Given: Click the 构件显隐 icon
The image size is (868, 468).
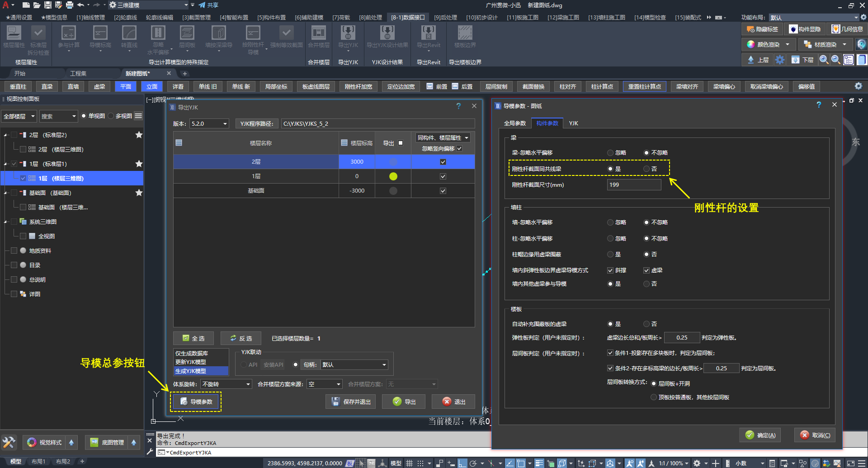Looking at the screenshot, I should pyautogui.click(x=805, y=29).
